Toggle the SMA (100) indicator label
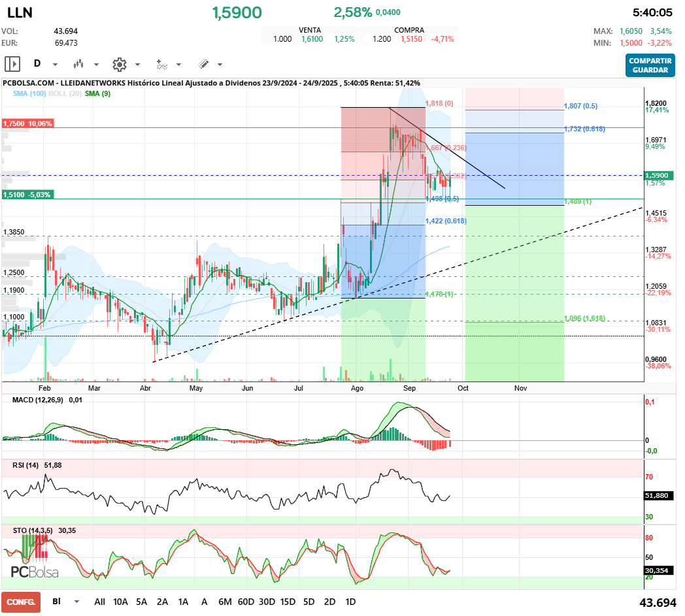Image resolution: width=685 pixels, height=616 pixels. coord(29,93)
